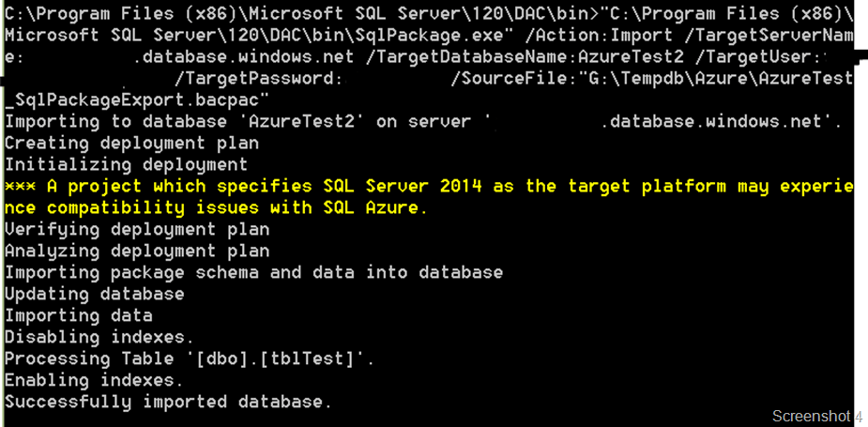Click the 'Updating database' output line

point(94,294)
